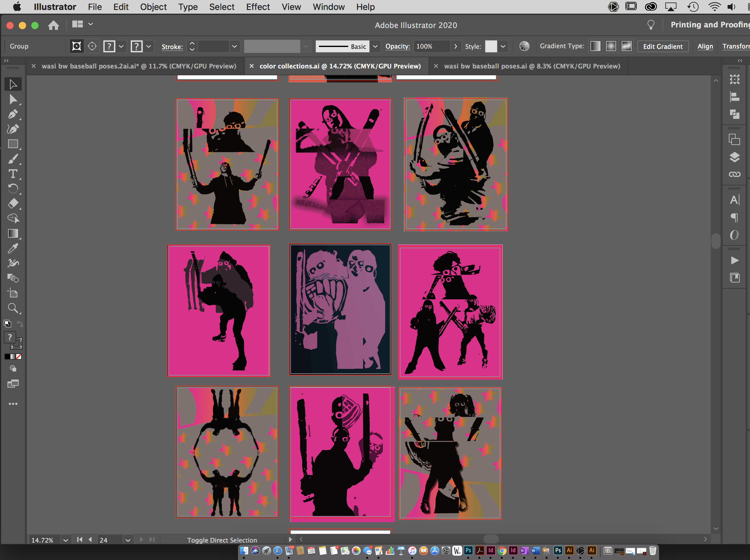The height and width of the screenshot is (560, 750).
Task: Switch to wasi bw baseball poses.2ai.ai tab
Action: (x=139, y=66)
